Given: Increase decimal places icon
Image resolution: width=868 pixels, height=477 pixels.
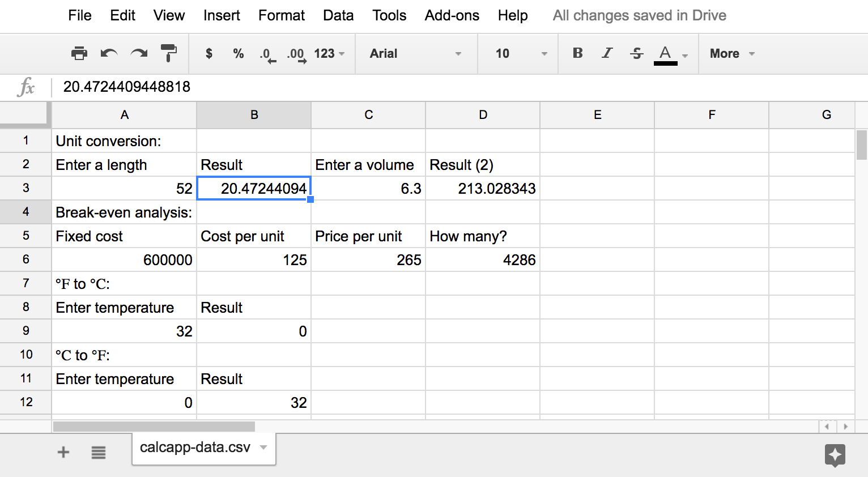Looking at the screenshot, I should [x=296, y=54].
